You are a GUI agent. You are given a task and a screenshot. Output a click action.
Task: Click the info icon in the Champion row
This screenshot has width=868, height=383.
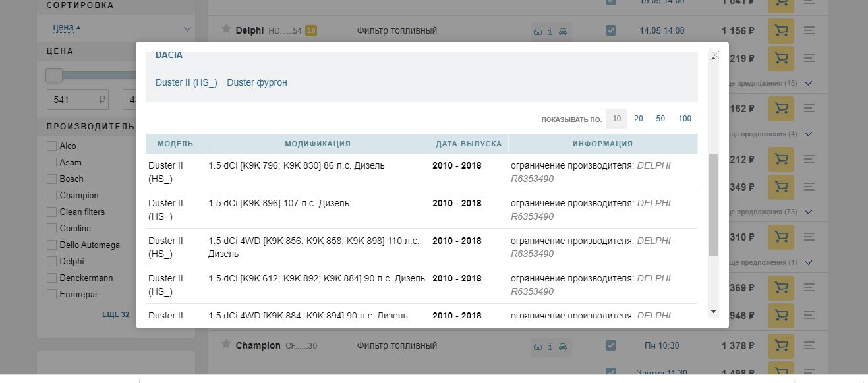[550, 347]
